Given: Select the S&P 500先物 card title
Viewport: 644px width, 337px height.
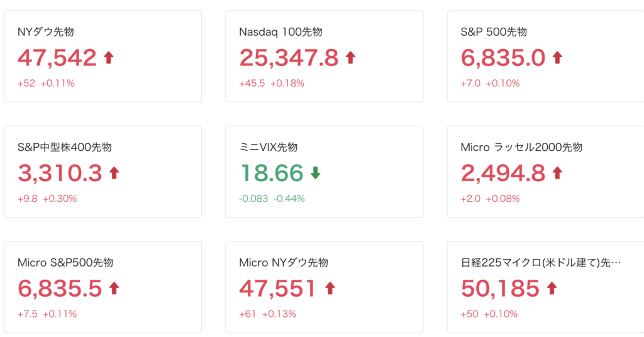Looking at the screenshot, I should (494, 32).
